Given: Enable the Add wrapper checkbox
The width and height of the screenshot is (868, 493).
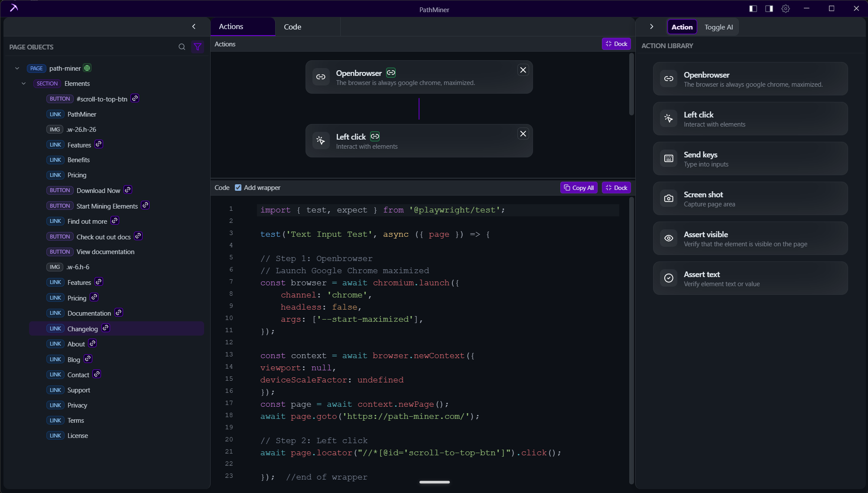Looking at the screenshot, I should point(238,187).
